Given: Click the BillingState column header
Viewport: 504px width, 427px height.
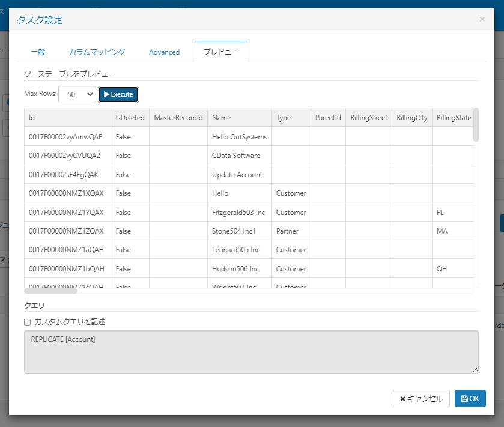Looking at the screenshot, I should pos(453,118).
